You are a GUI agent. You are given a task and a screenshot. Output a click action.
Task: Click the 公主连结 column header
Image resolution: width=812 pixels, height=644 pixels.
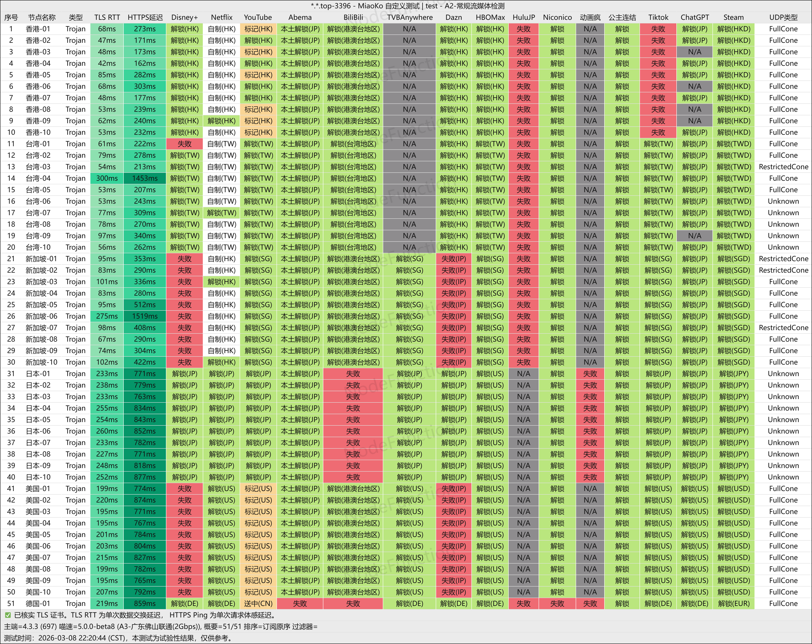coord(622,17)
